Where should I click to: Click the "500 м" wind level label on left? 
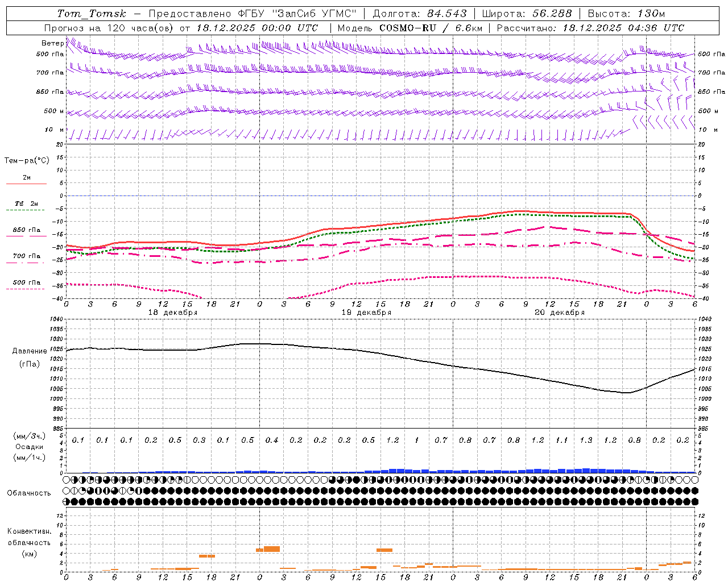(54, 111)
